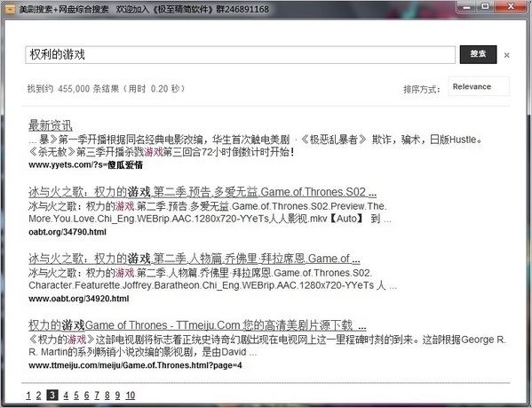
Task: Jump to results page 7
Action: [97, 395]
